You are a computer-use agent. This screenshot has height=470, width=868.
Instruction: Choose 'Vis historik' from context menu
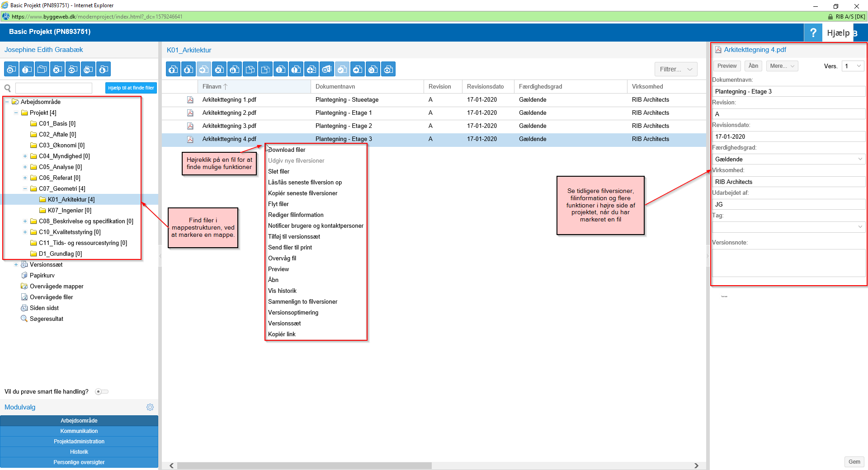[x=282, y=291]
